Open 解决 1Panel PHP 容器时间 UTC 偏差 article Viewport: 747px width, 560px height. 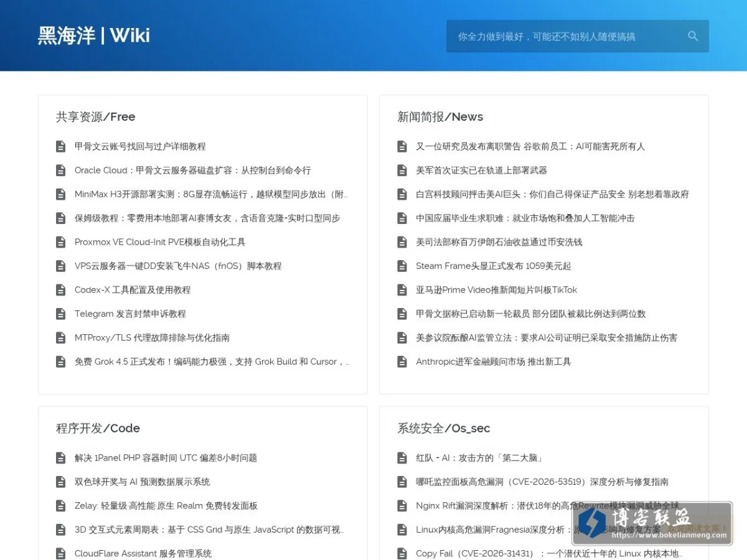click(x=166, y=458)
